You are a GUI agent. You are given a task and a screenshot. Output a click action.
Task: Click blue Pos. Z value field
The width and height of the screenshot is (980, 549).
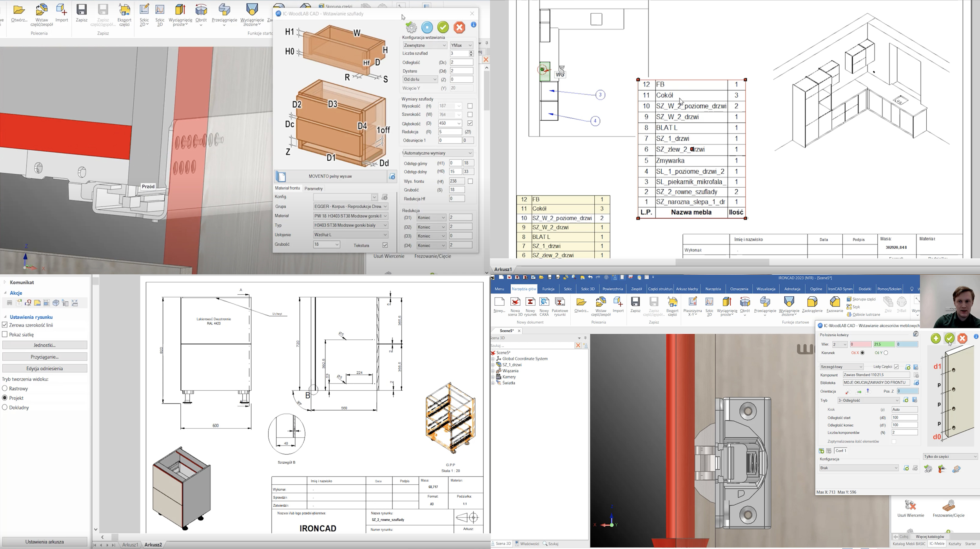tap(907, 391)
